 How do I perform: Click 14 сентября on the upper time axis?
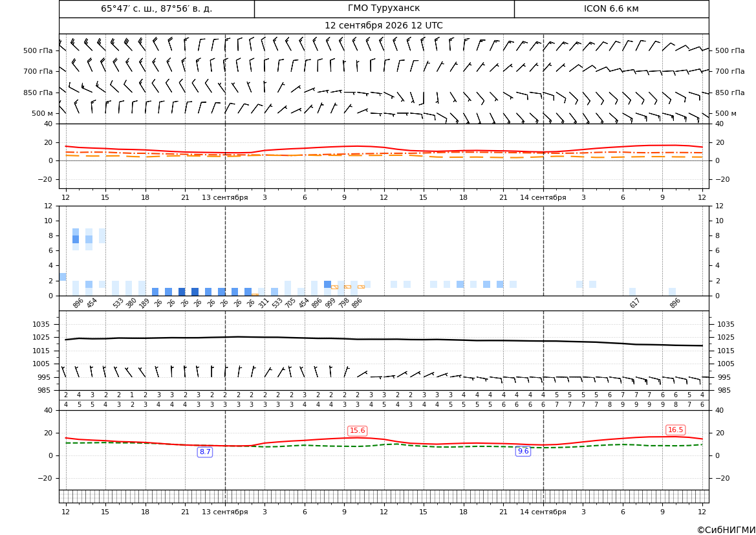[543, 197]
